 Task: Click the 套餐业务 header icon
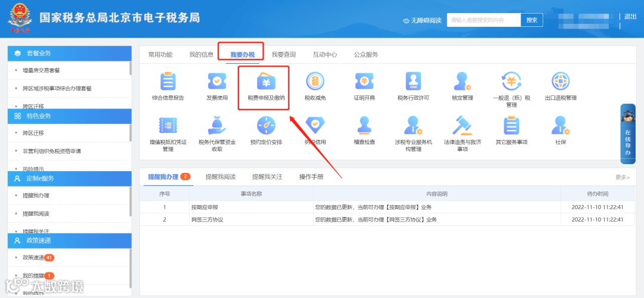click(17, 54)
